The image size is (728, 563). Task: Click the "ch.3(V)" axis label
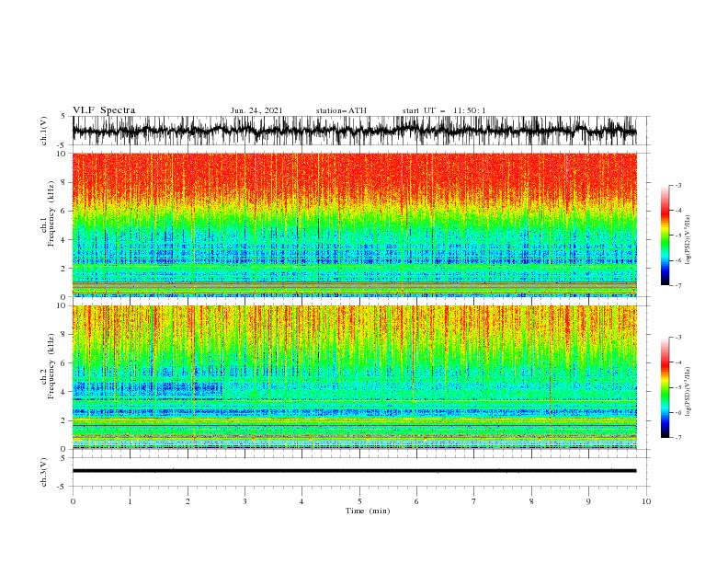pos(44,472)
